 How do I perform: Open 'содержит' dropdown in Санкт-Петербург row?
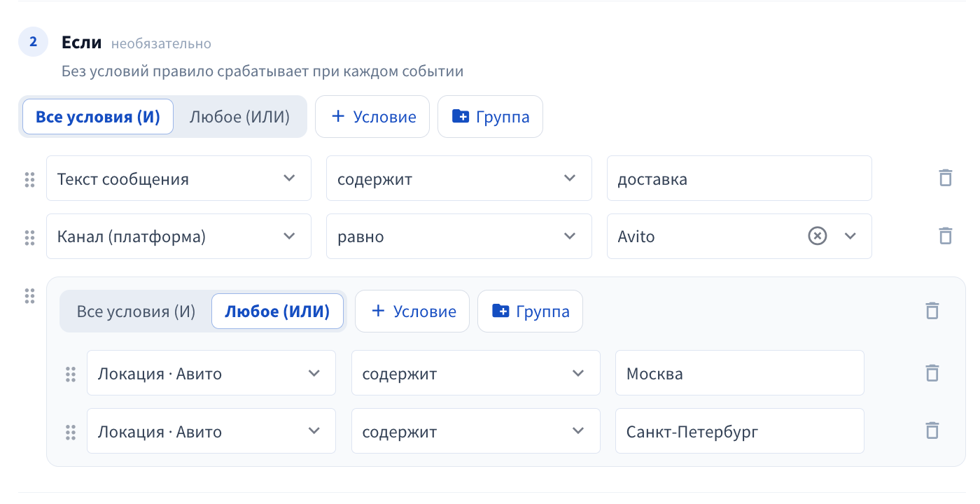pyautogui.click(x=476, y=431)
